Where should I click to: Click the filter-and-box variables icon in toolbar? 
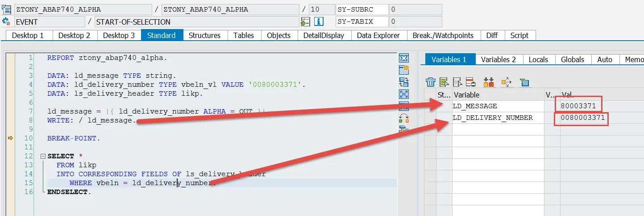click(524, 82)
